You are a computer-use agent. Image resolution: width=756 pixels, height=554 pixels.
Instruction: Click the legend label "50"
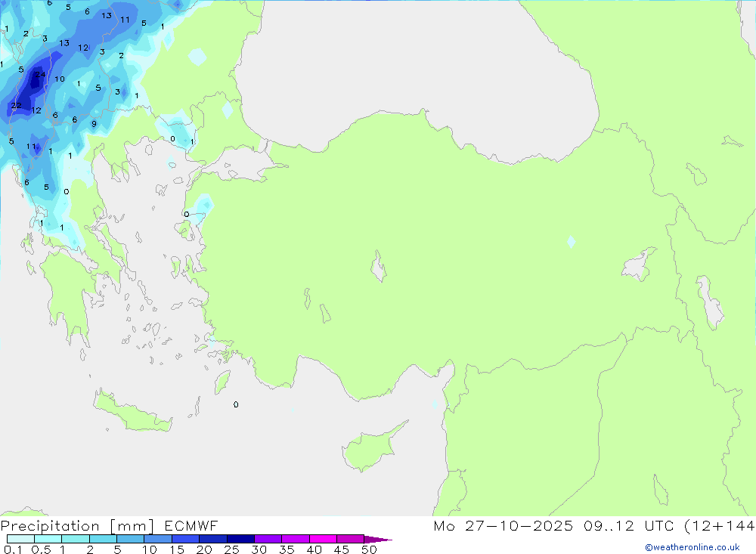(370, 549)
